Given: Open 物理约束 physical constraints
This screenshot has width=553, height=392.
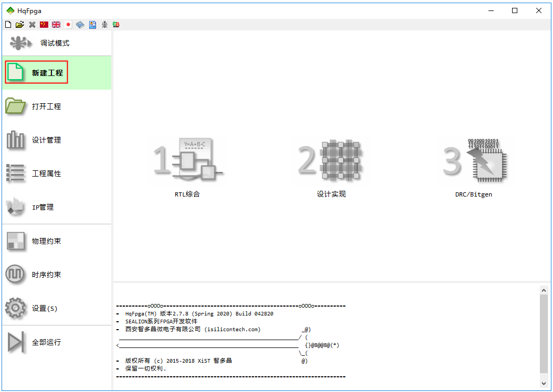Looking at the screenshot, I should 46,241.
